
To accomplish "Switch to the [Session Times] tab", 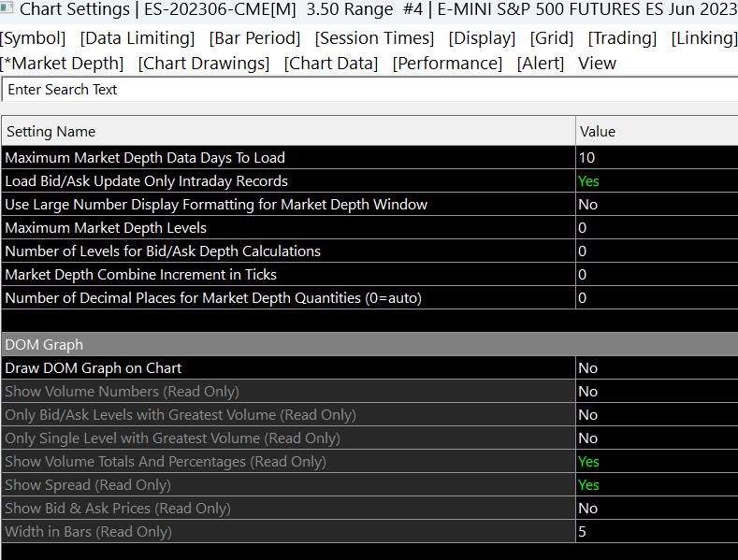I will 374,38.
